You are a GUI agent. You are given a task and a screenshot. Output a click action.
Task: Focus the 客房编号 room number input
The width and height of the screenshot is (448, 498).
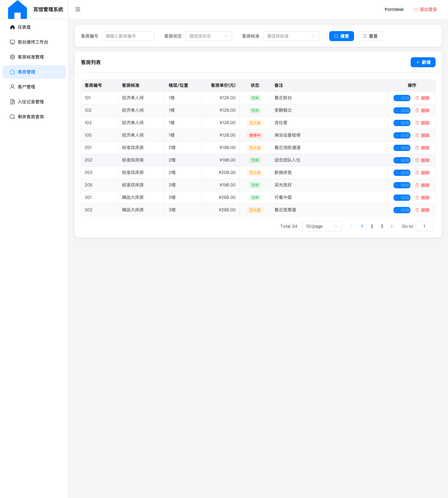pyautogui.click(x=128, y=36)
